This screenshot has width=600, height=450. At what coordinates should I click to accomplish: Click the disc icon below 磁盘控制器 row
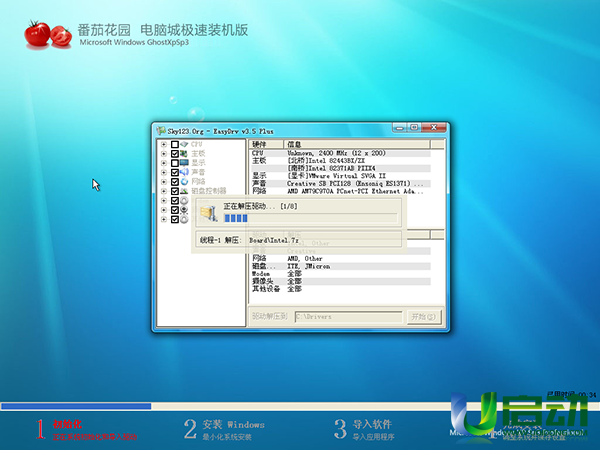(x=184, y=201)
